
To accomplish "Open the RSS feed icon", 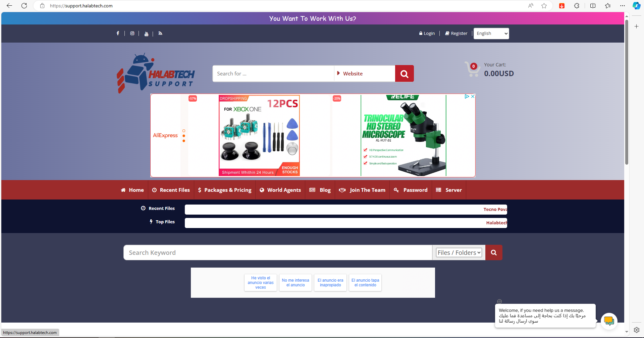I will click(x=160, y=33).
